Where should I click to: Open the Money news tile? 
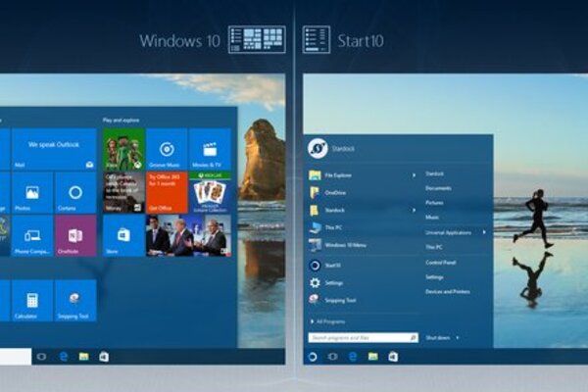pyautogui.click(x=123, y=193)
